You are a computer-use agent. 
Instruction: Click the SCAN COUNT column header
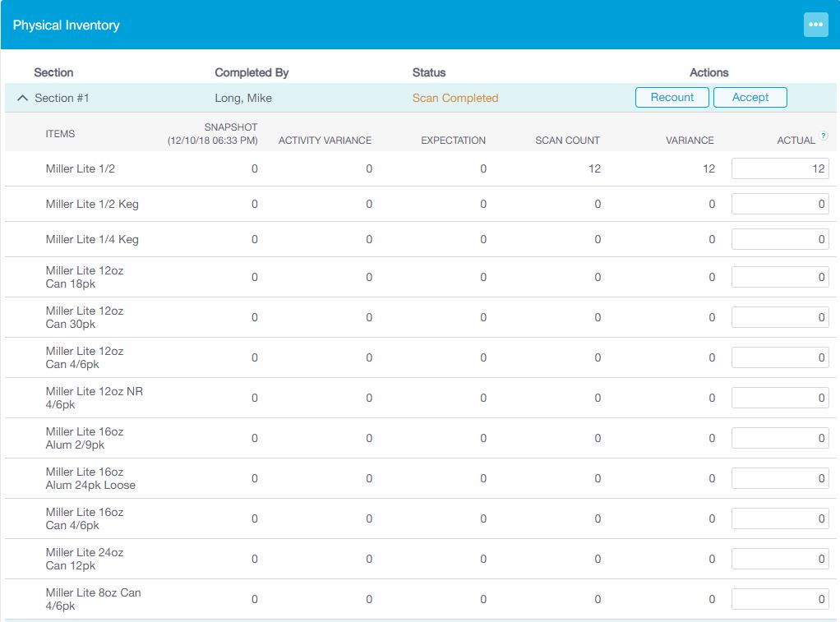(567, 141)
